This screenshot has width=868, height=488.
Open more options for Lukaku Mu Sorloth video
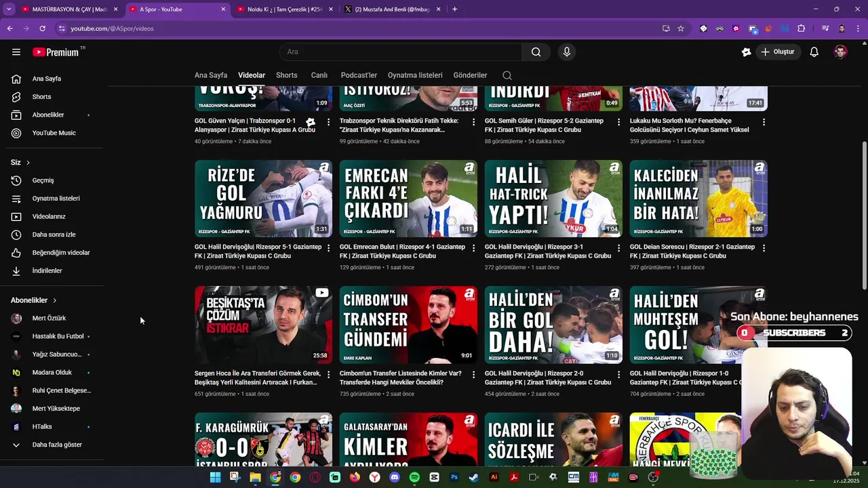coord(764,122)
